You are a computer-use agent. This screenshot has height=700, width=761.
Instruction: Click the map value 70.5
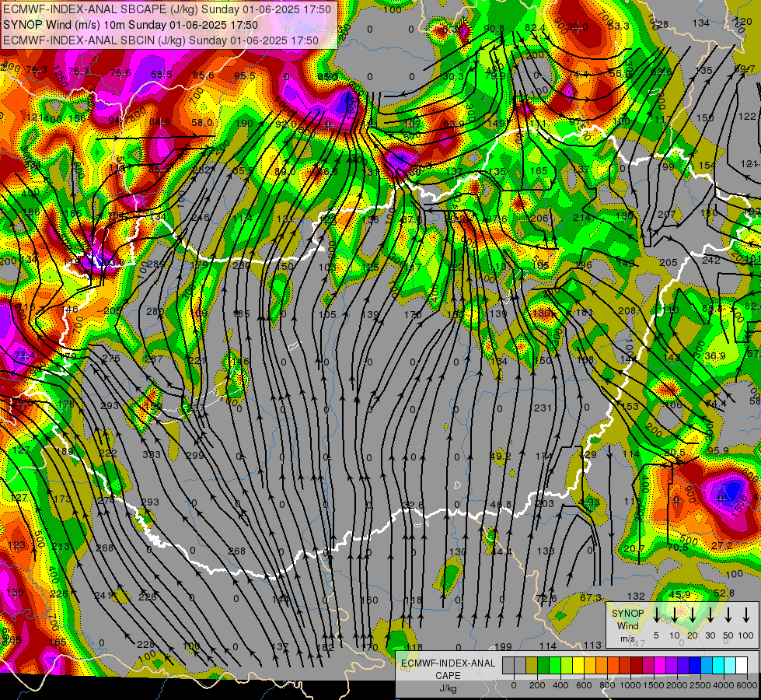pyautogui.click(x=678, y=547)
